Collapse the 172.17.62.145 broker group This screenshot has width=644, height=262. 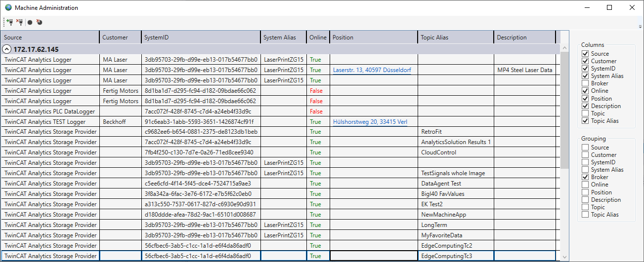[7, 49]
